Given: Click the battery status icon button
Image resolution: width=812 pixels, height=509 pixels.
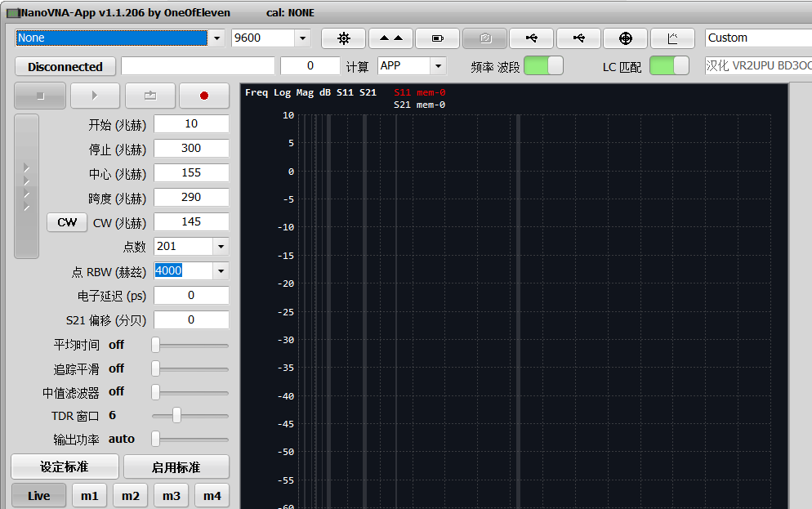Looking at the screenshot, I should pyautogui.click(x=437, y=38).
